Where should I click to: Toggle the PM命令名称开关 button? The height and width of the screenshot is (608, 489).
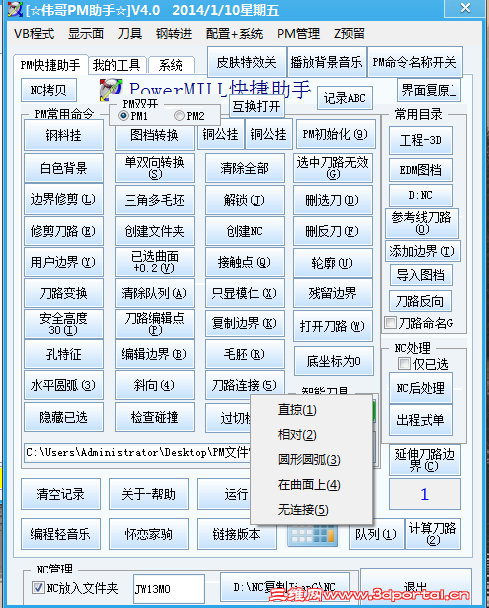pyautogui.click(x=415, y=62)
